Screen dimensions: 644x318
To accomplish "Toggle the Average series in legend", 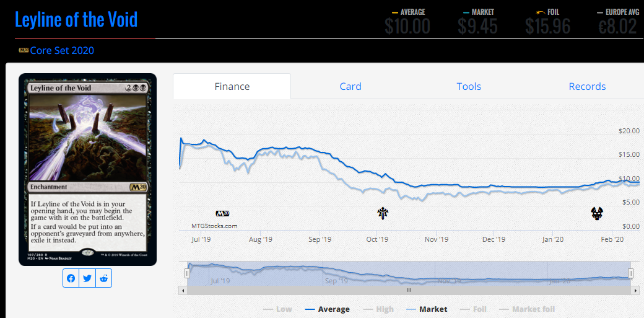I will pos(328,309).
